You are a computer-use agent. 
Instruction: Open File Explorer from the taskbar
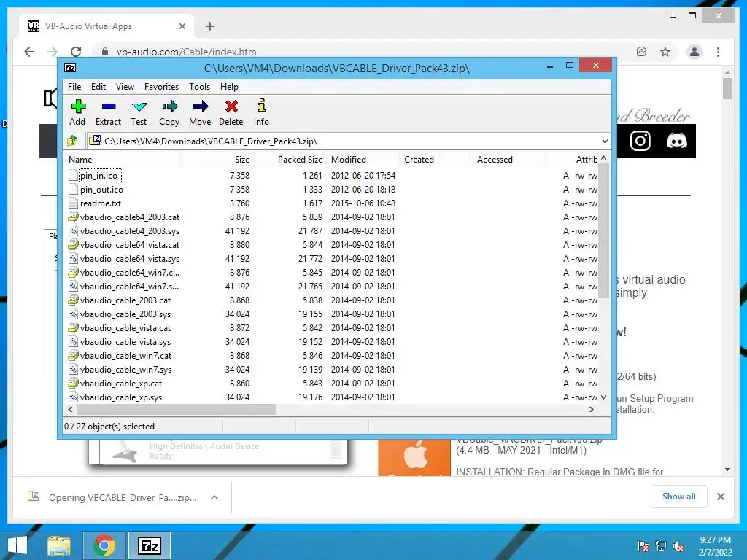pos(59,545)
